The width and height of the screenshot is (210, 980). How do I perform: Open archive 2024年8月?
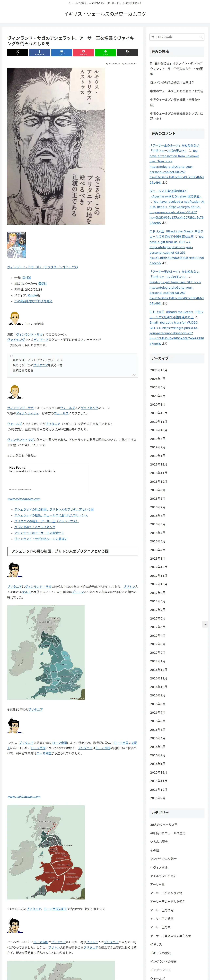pos(158,379)
